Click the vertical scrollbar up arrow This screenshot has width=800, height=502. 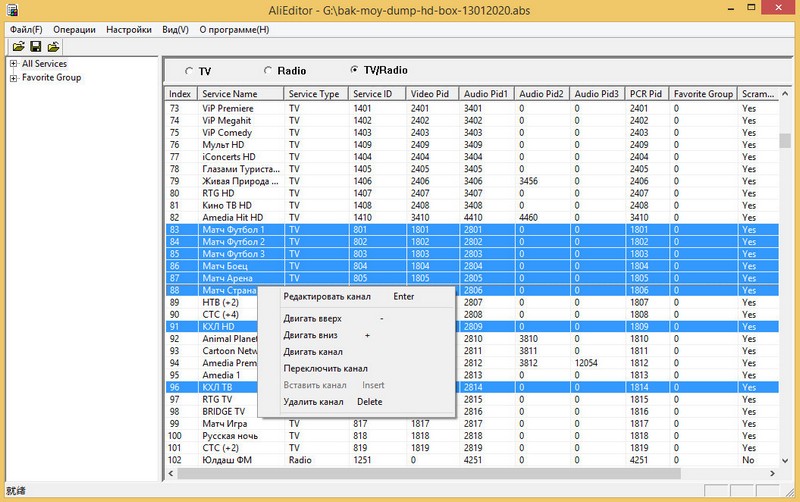(785, 94)
